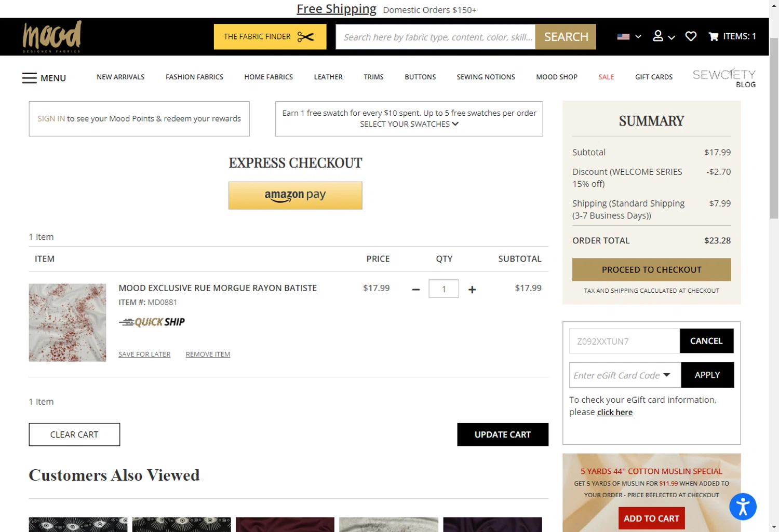Go to NEW ARRIVALS

(120, 77)
